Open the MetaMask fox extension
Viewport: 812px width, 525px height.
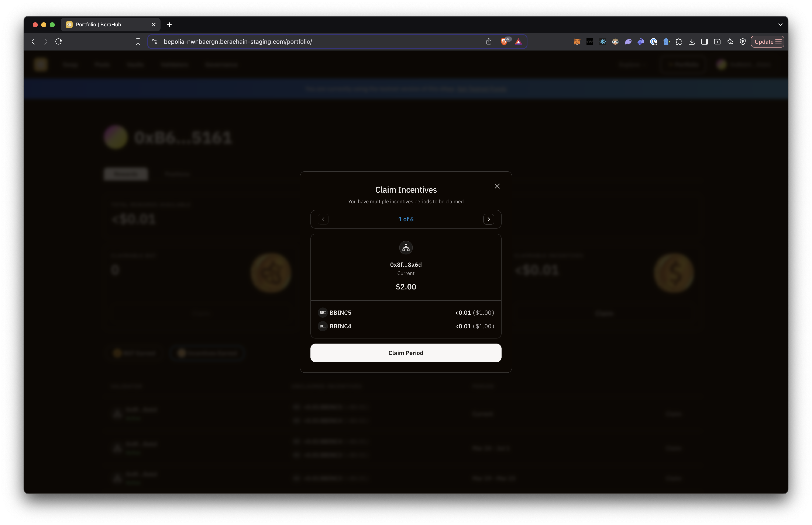tap(577, 42)
